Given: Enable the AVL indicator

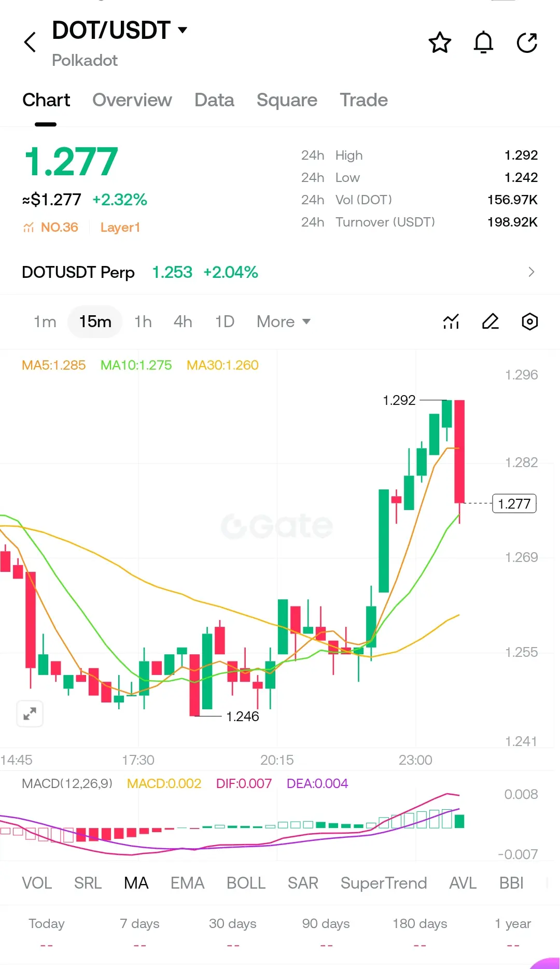Looking at the screenshot, I should pyautogui.click(x=463, y=883).
